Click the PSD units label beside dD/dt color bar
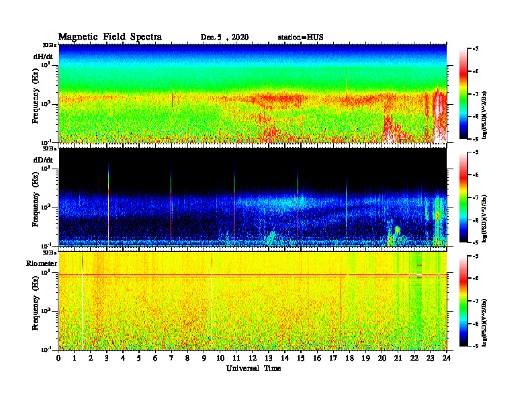Viewport: 532px width, 411px height. [x=484, y=218]
